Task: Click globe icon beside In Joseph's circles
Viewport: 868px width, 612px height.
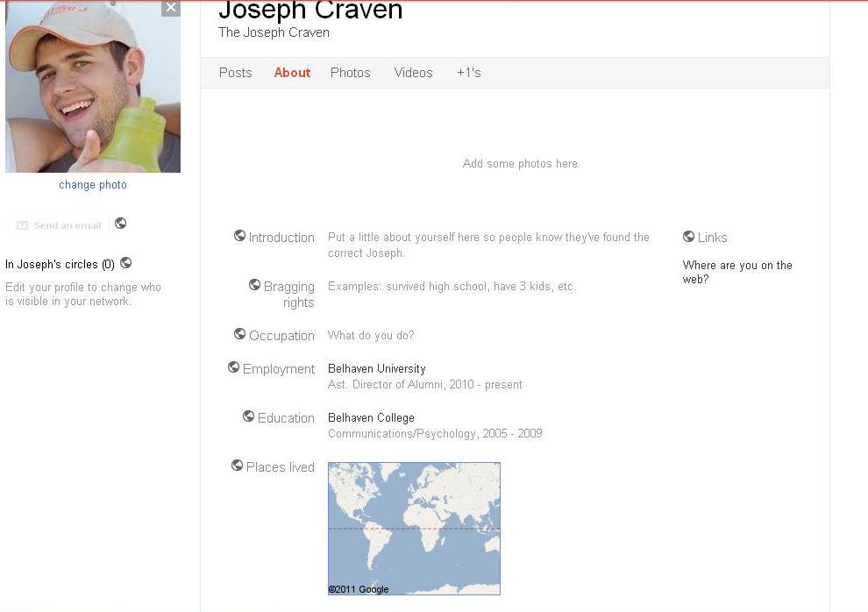Action: [x=125, y=262]
